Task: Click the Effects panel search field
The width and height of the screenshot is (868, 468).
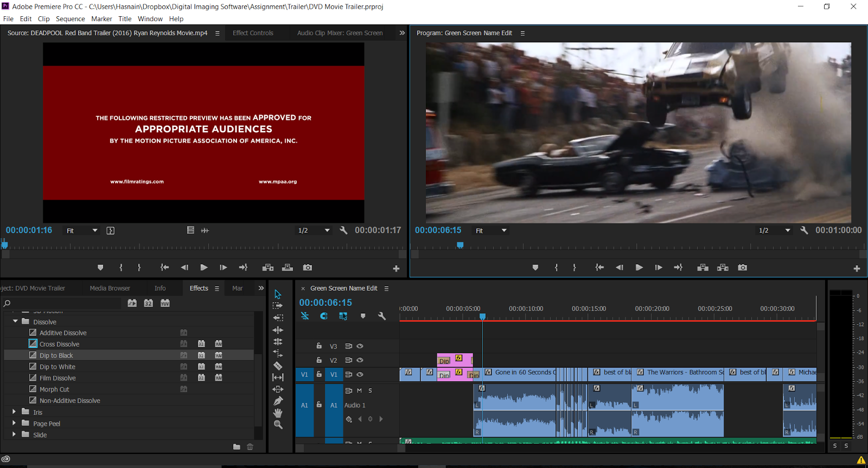Action: 62,303
